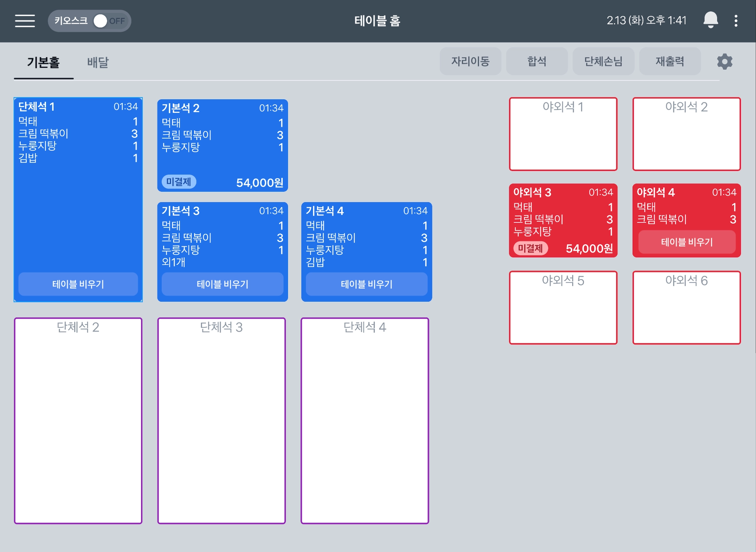This screenshot has width=756, height=552.
Task: Select empty table 단체석 3
Action: point(221,421)
